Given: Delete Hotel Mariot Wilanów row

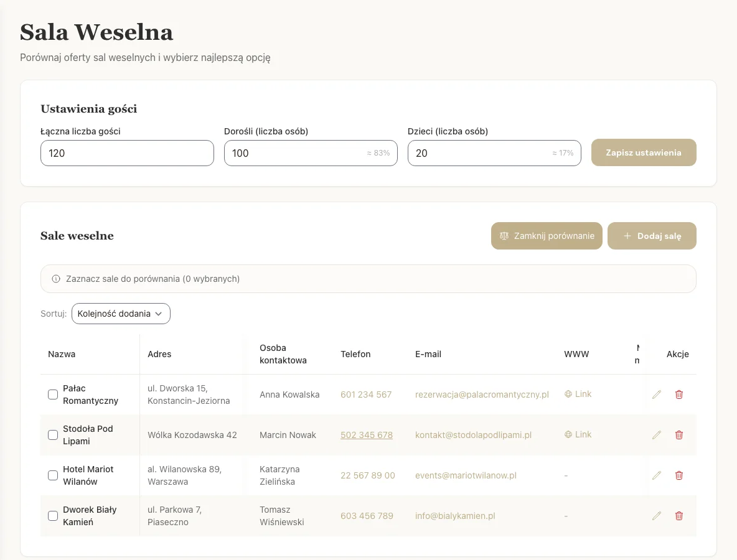Looking at the screenshot, I should (679, 475).
